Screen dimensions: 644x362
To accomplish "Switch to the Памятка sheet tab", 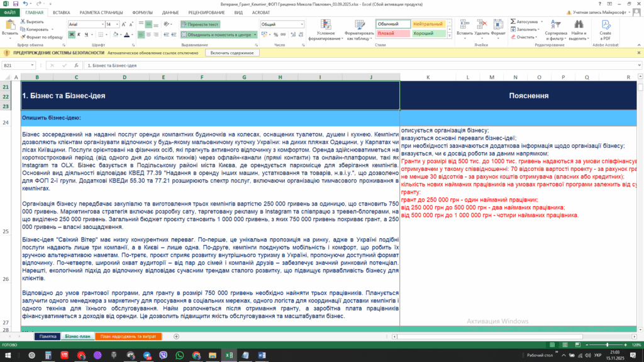I will [48, 337].
